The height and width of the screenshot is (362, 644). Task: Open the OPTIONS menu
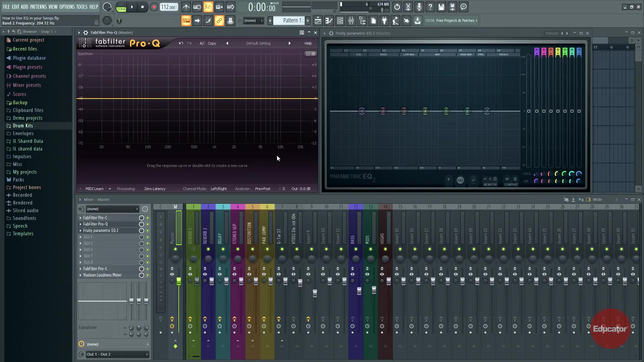pyautogui.click(x=67, y=7)
